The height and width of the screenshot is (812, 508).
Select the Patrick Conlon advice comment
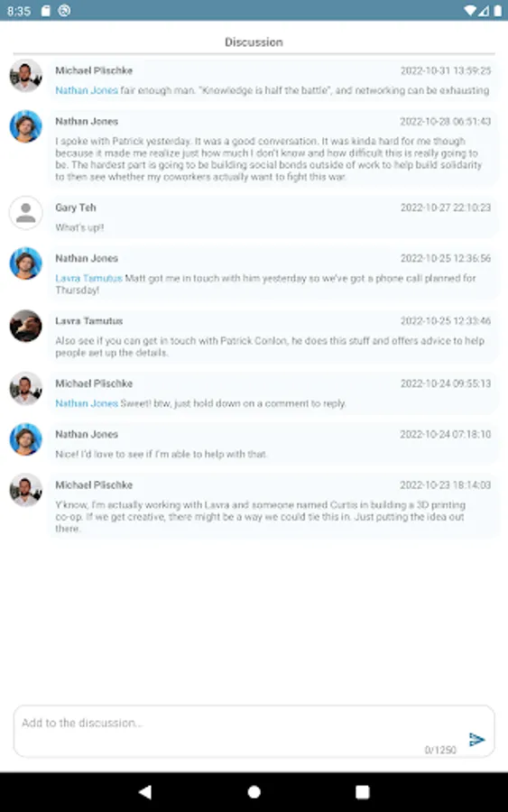tap(273, 337)
